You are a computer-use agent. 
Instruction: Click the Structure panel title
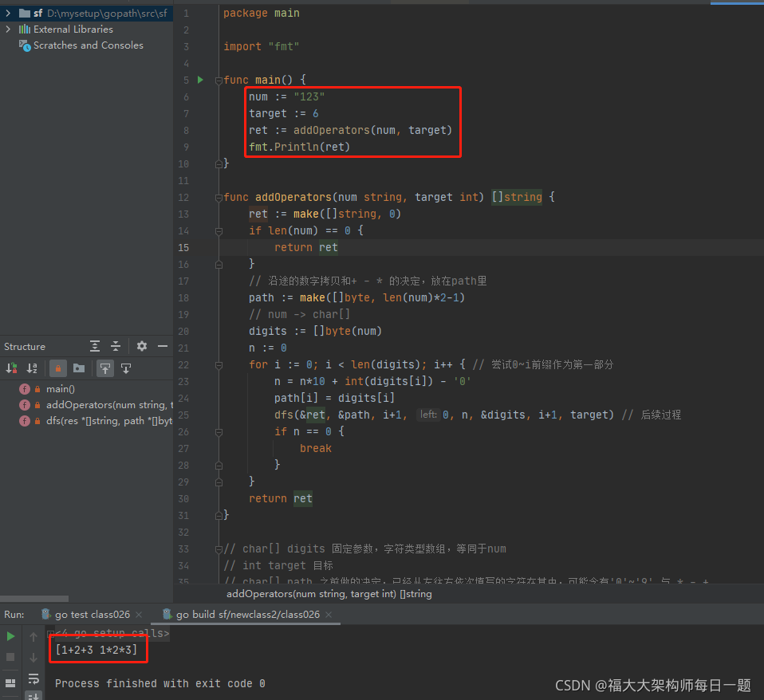pyautogui.click(x=25, y=346)
